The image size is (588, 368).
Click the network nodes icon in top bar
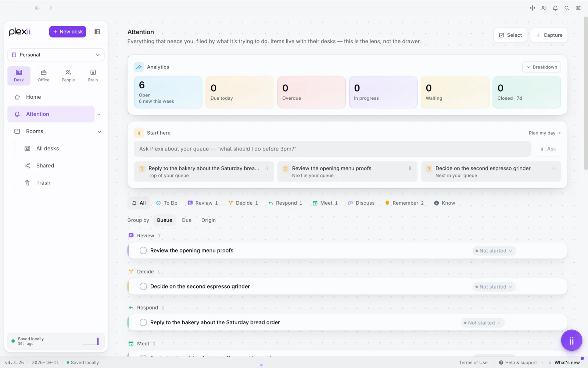pos(532,8)
